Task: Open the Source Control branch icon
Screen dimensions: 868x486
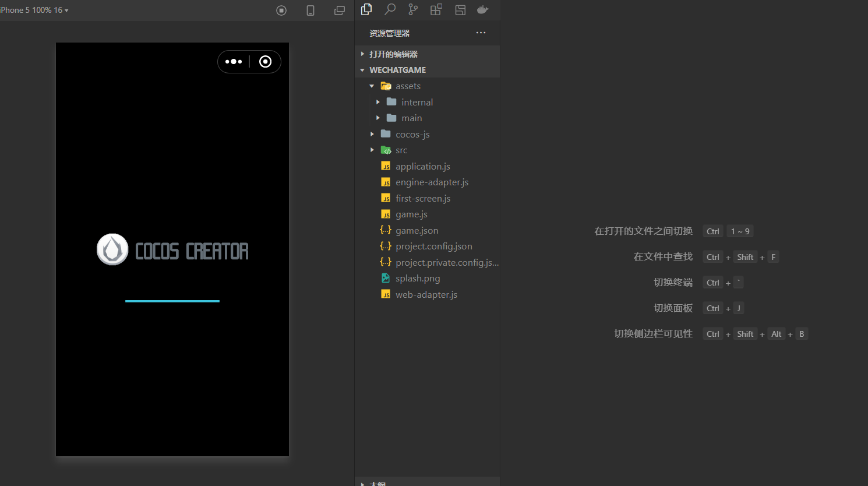Action: click(x=413, y=9)
